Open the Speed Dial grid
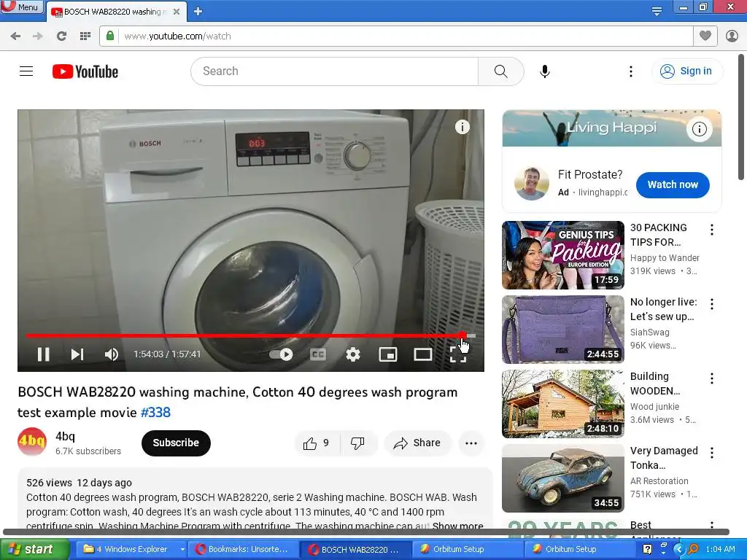The height and width of the screenshot is (560, 747). (85, 36)
